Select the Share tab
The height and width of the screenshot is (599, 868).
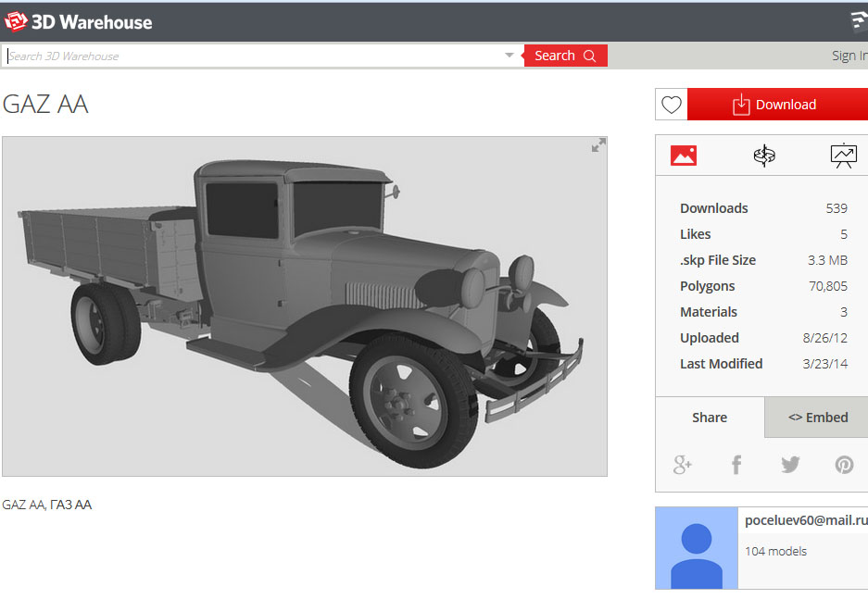pos(710,418)
